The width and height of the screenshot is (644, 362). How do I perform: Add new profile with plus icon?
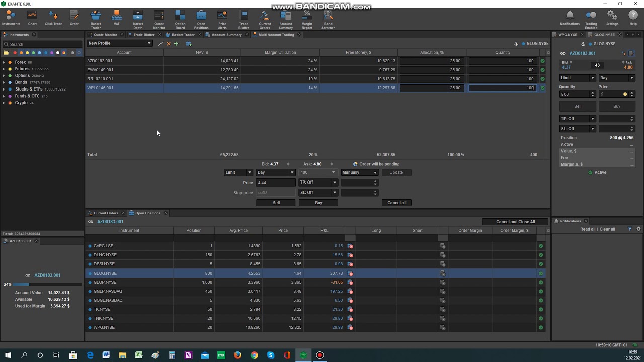point(176,44)
